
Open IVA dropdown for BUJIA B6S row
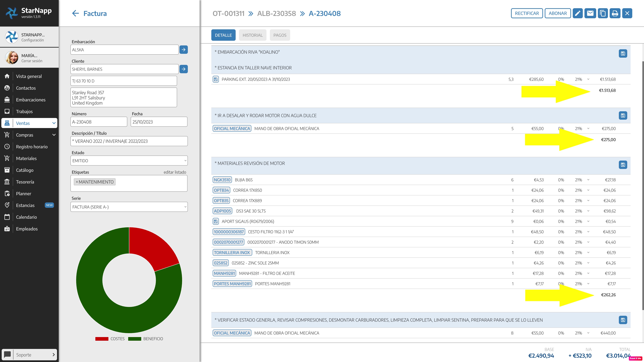588,180
